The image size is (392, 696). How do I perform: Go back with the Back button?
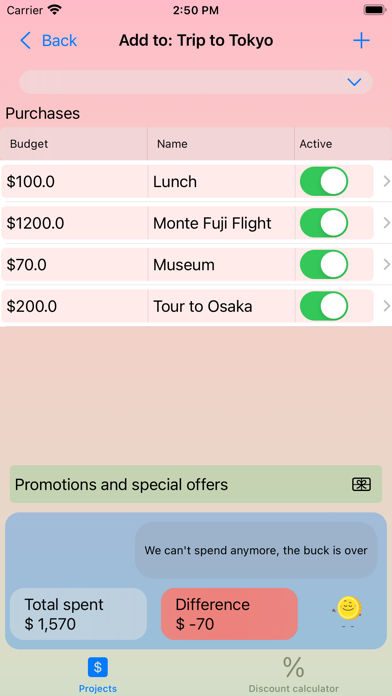pyautogui.click(x=49, y=40)
